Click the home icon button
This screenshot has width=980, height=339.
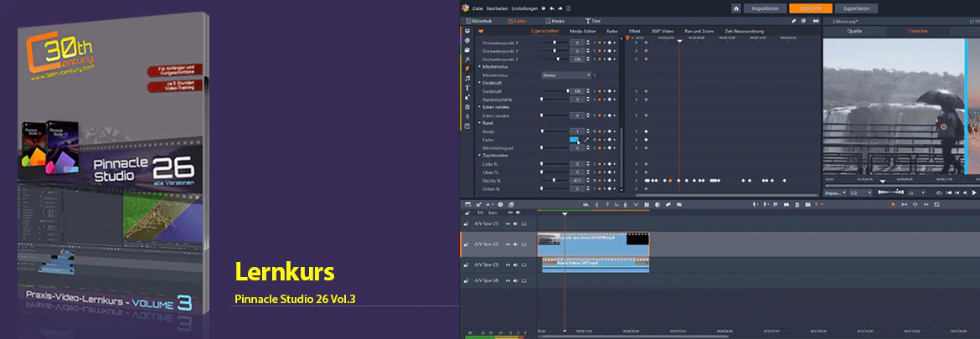point(736,8)
